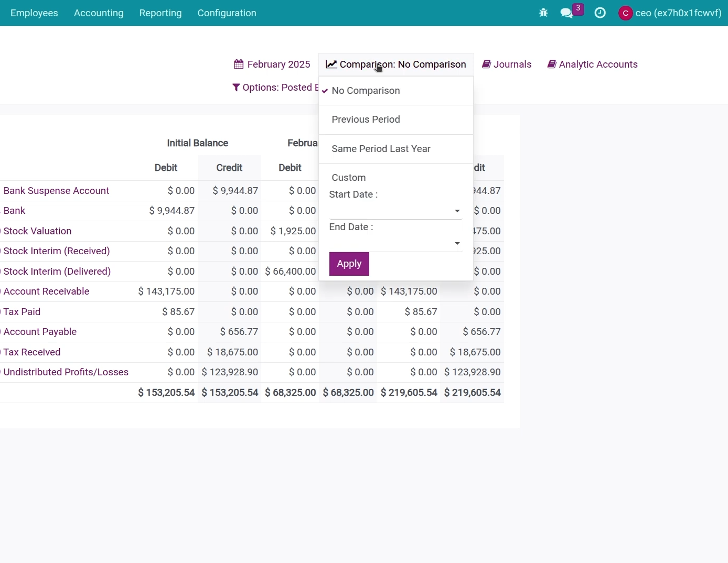Open the activities clock icon
Image resolution: width=728 pixels, height=563 pixels.
click(x=601, y=13)
